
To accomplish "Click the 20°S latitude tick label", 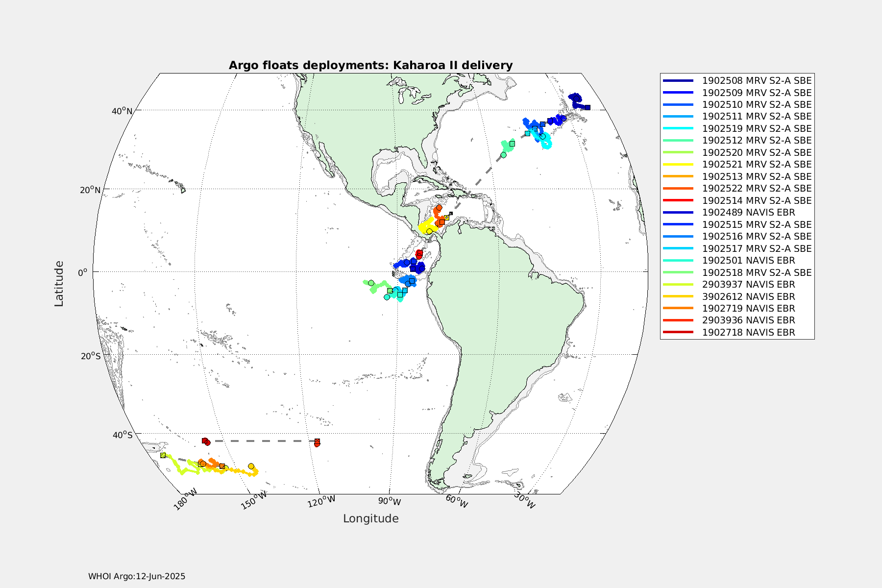I will pyautogui.click(x=91, y=356).
